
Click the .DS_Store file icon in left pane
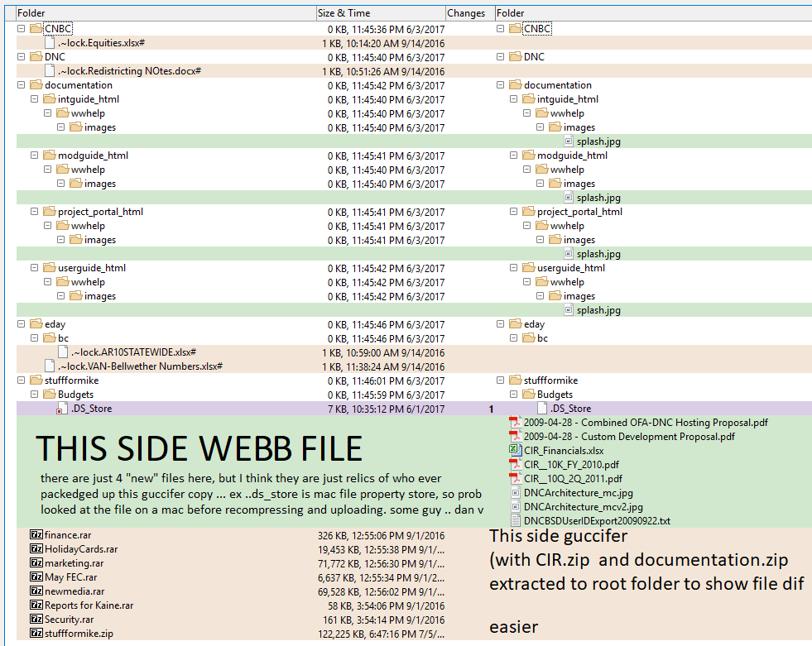click(x=62, y=409)
